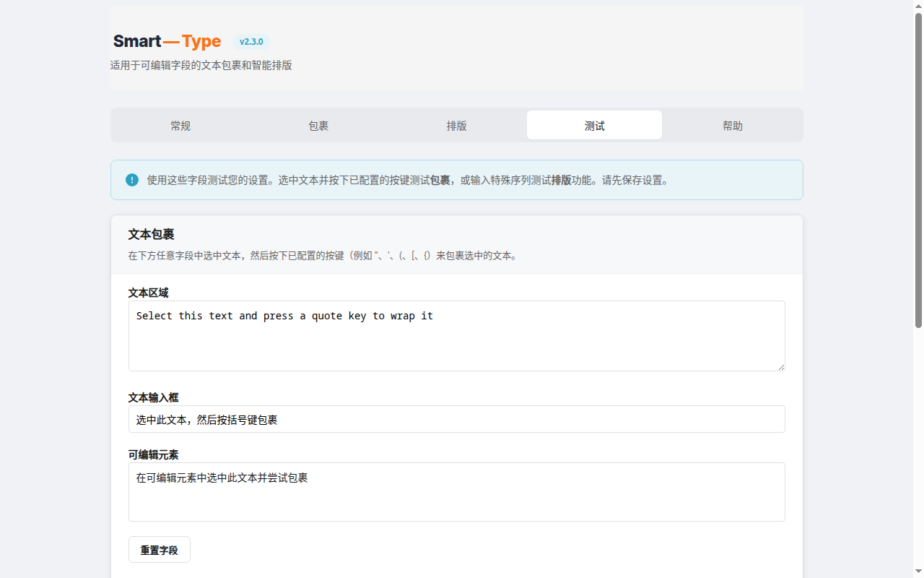Click the subtitle 适用于可编辑字段的文本包裹和智能排版

click(x=201, y=65)
